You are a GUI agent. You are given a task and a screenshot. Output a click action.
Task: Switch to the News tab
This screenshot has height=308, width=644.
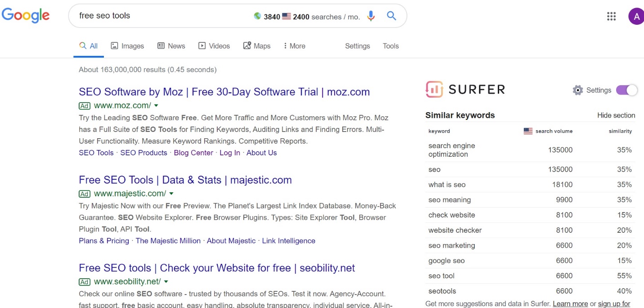[171, 46]
